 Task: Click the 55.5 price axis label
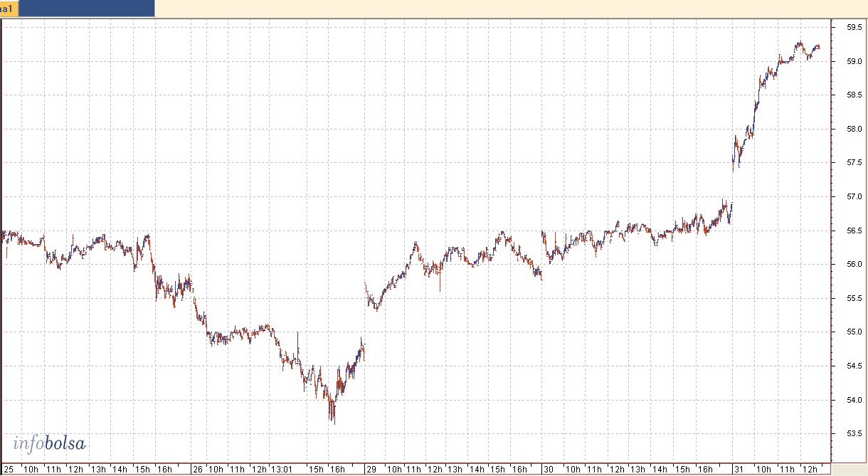854,298
